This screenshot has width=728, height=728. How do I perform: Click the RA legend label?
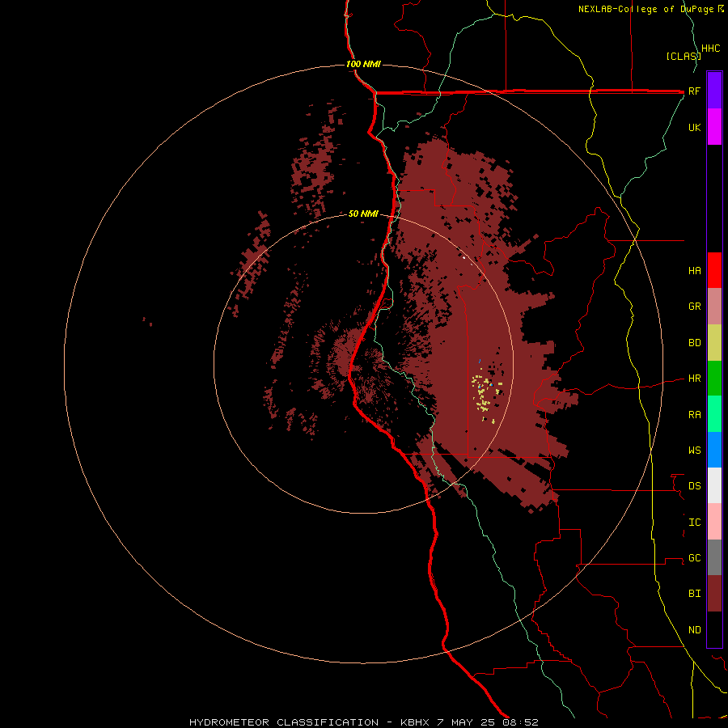pos(694,415)
